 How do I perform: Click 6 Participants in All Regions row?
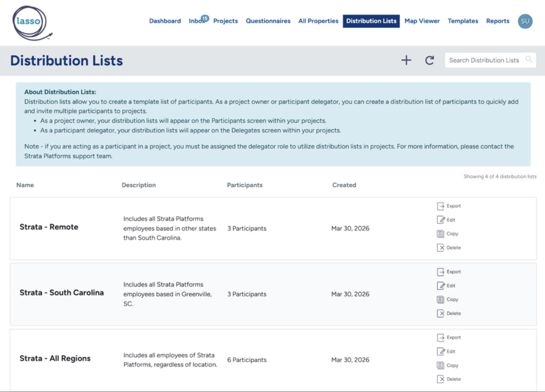click(x=247, y=360)
